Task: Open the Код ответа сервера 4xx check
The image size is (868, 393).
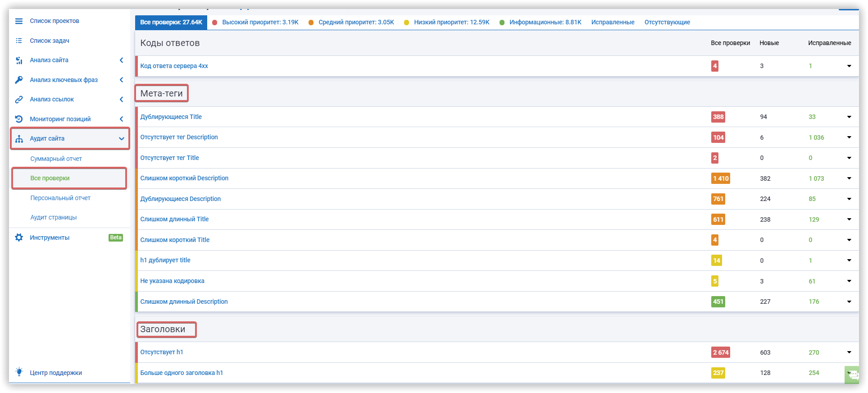Action: coord(174,66)
